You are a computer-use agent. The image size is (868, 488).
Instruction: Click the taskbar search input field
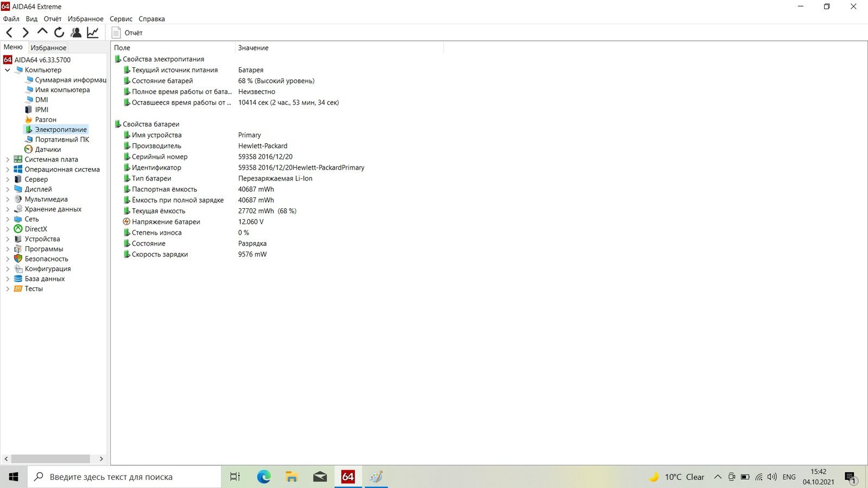click(124, 477)
